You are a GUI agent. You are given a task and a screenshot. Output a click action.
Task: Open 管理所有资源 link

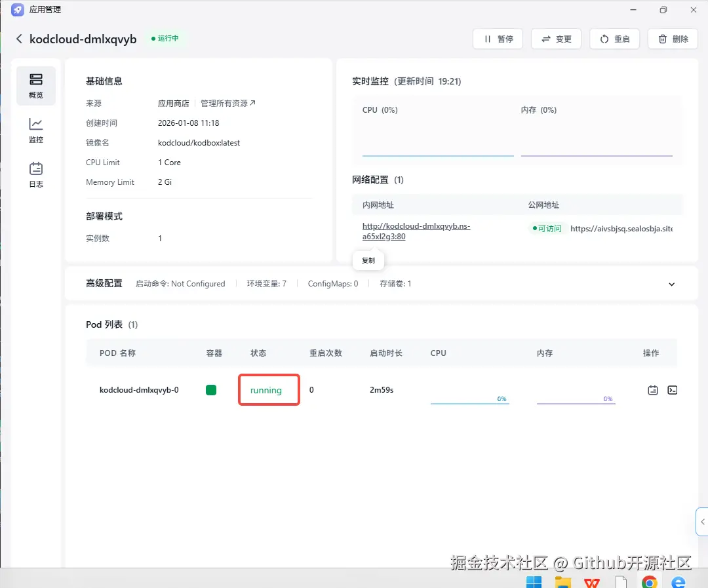228,104
